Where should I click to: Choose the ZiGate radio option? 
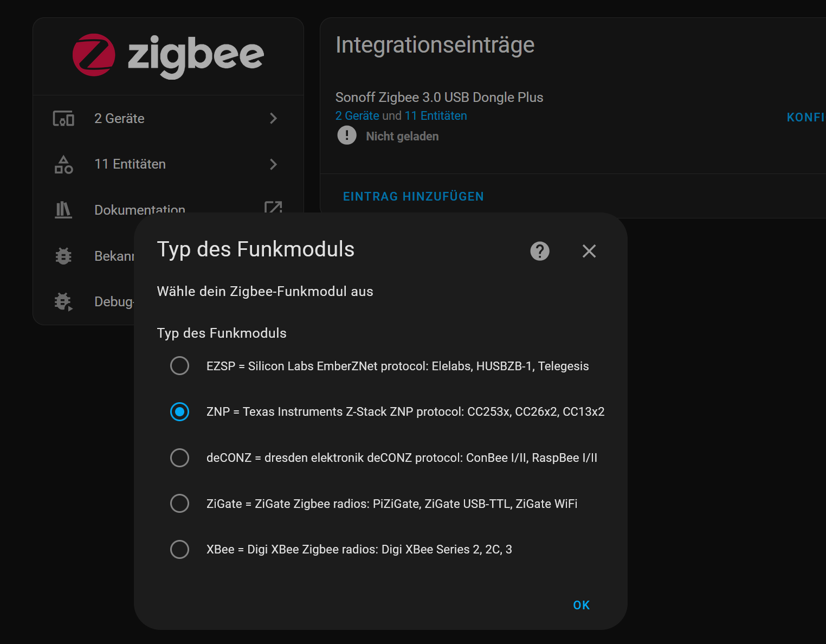(x=179, y=504)
